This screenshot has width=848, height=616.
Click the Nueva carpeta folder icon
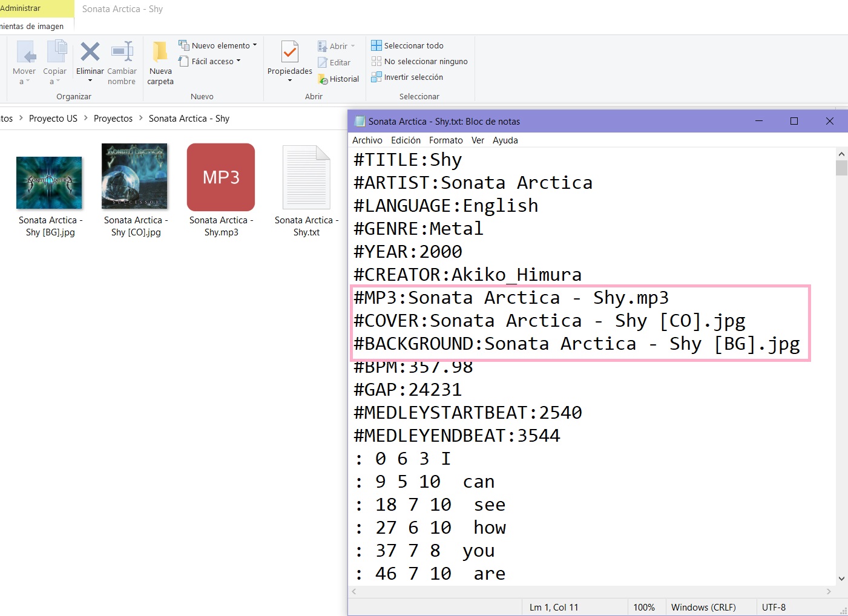160,53
